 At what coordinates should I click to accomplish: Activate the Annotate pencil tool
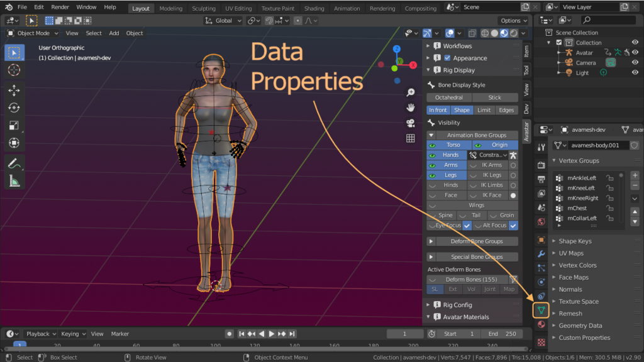pos(14,163)
